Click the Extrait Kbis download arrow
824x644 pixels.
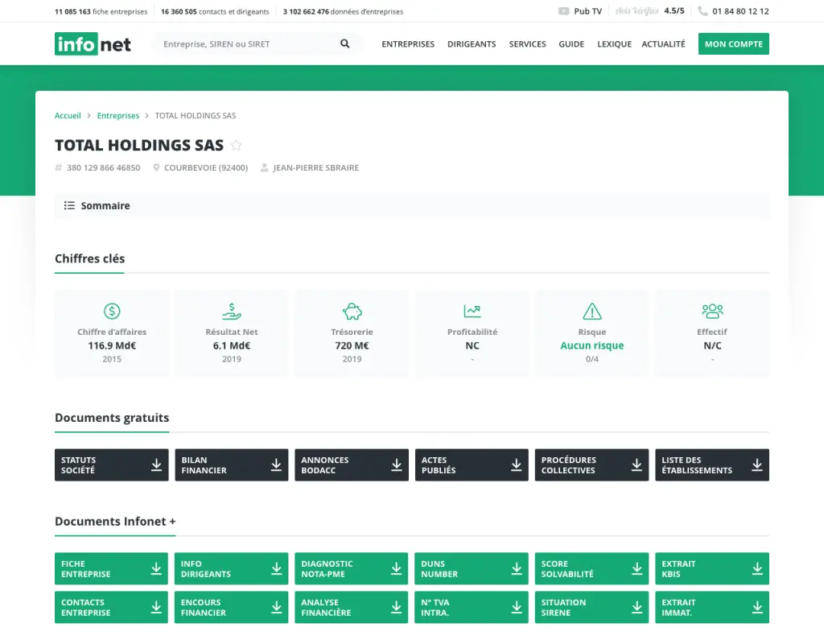coord(756,568)
